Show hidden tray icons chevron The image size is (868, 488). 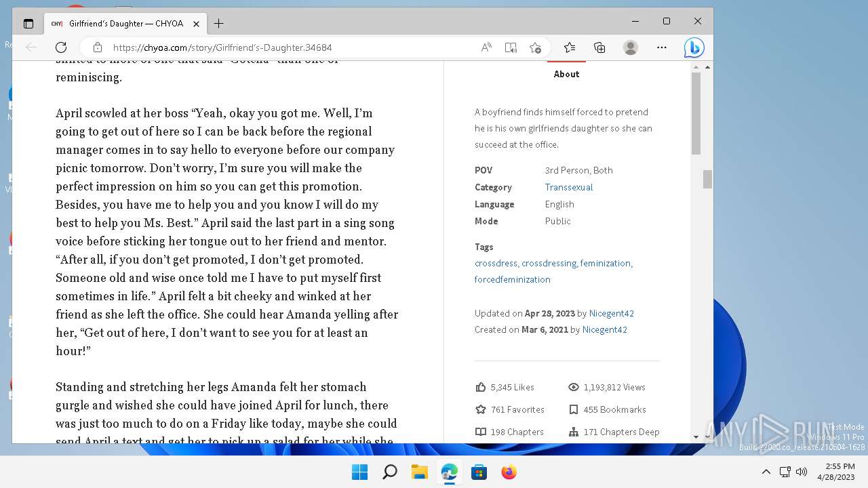coord(766,472)
